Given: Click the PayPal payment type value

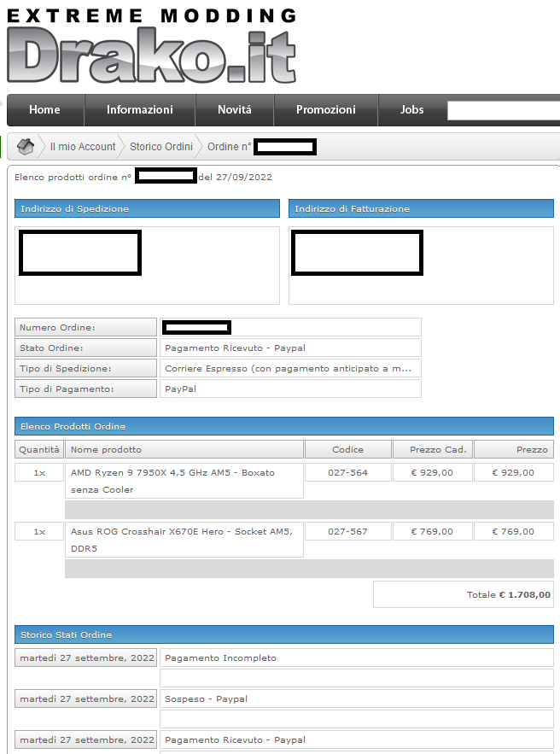Looking at the screenshot, I should [290, 389].
